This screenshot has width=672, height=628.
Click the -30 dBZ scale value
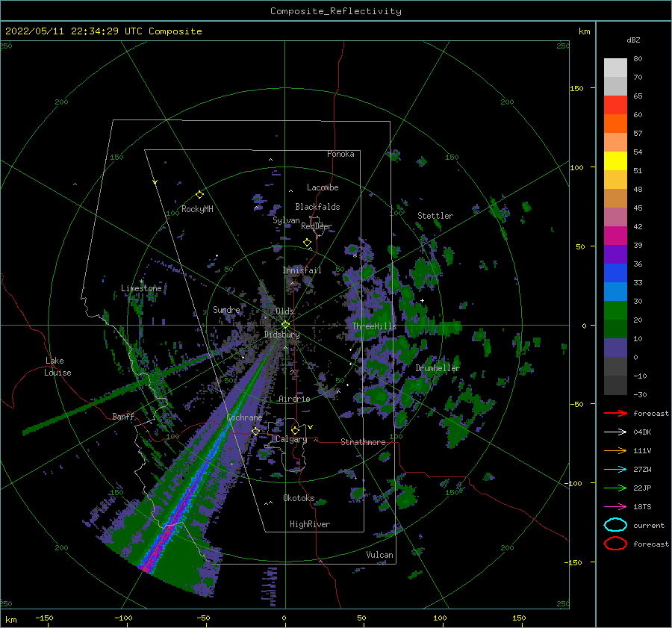click(x=640, y=394)
